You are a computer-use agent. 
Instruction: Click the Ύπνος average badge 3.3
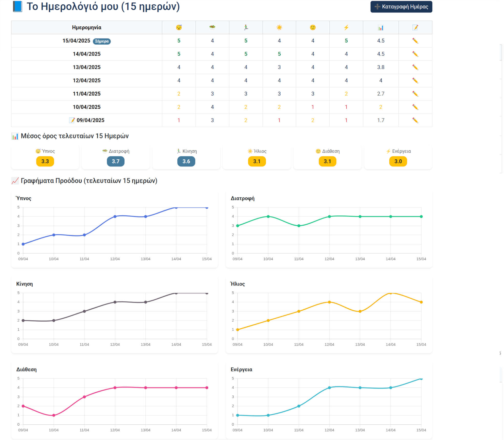pyautogui.click(x=45, y=161)
